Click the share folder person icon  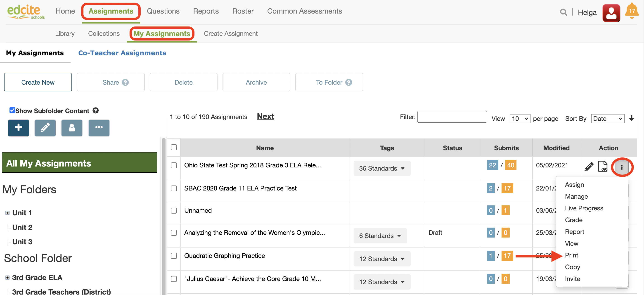[72, 128]
